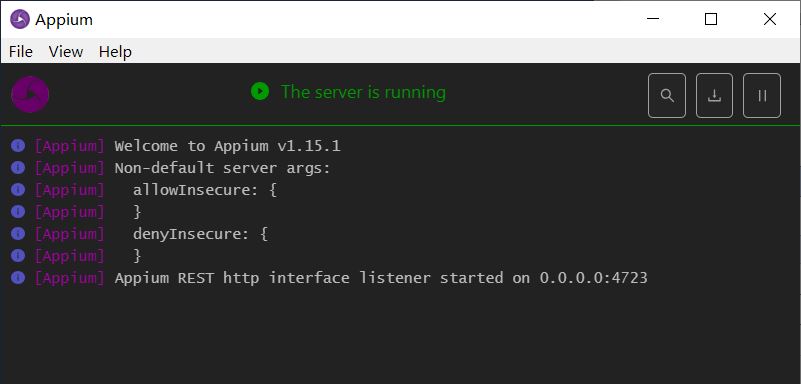801x384 pixels.
Task: Click the info icon beside Welcome to Appium
Action: (18, 146)
